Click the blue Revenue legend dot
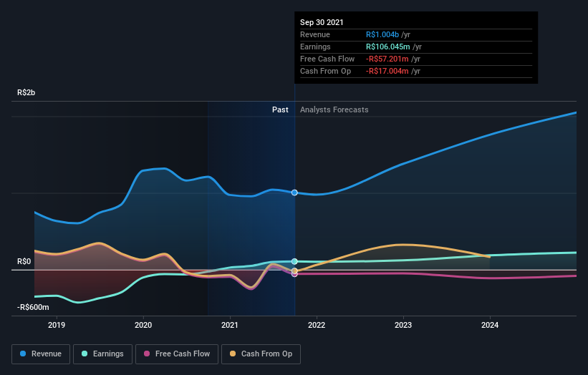This screenshot has height=375, width=588. 23,354
